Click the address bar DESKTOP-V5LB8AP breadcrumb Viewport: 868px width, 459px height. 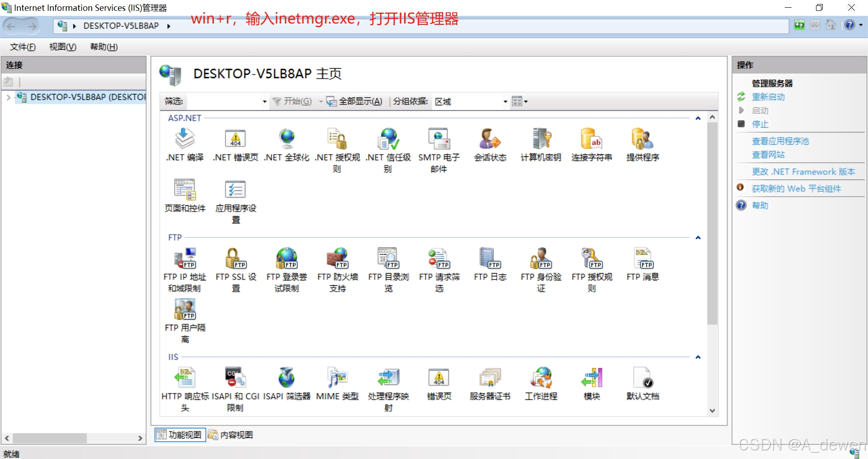tap(121, 26)
